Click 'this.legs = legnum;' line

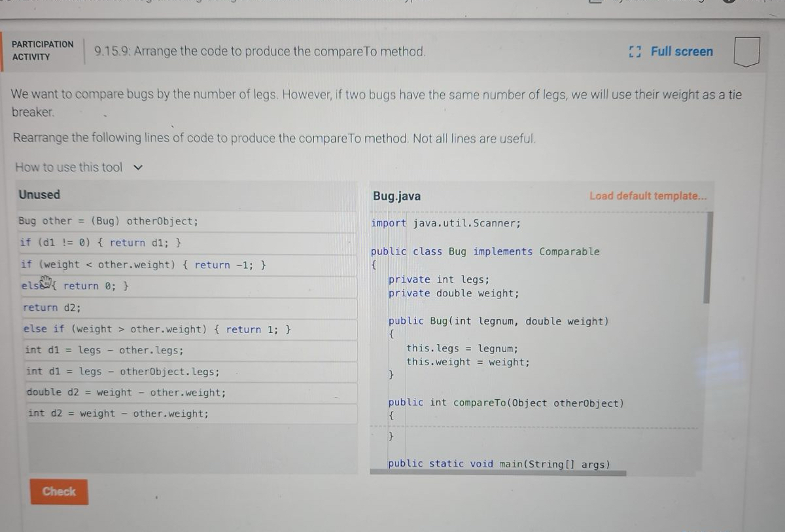tap(462, 349)
